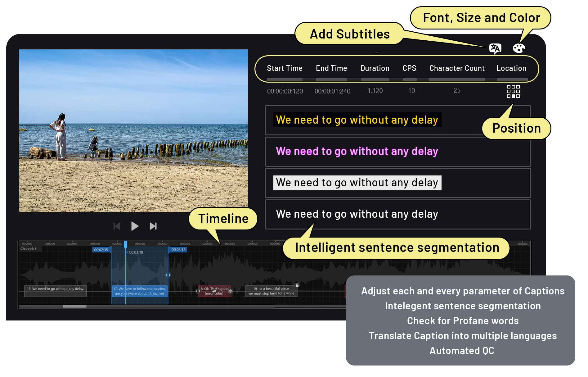The image size is (588, 377).
Task: Click duration value 1.120
Action: point(375,91)
